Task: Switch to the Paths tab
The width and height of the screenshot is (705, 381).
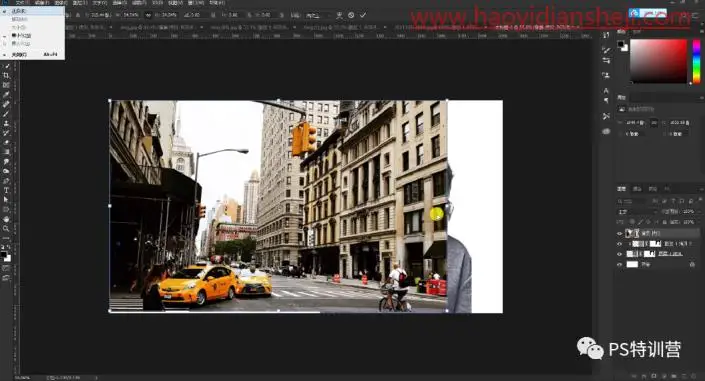Action: coord(652,189)
